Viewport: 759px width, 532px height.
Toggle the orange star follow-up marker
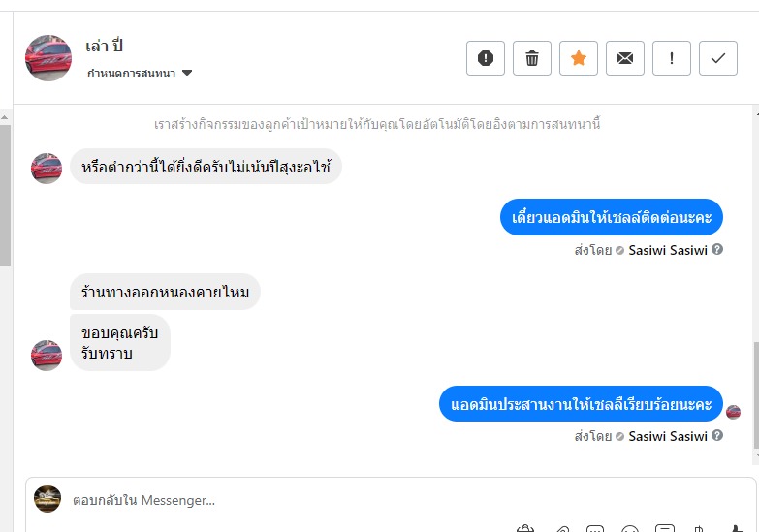(579, 58)
